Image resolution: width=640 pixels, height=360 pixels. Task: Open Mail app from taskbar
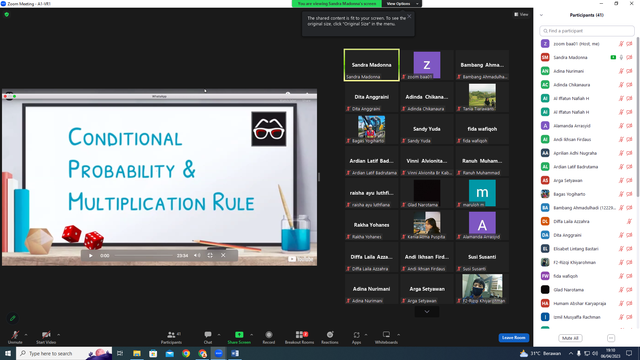170,353
